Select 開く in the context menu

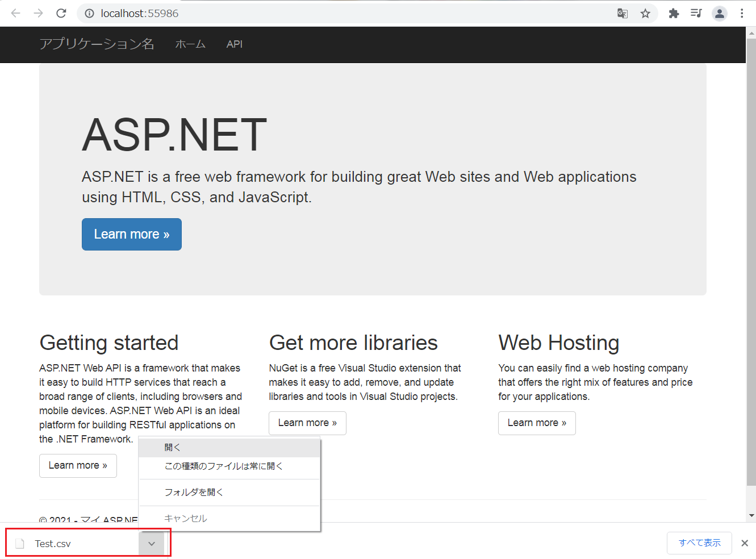(x=229, y=448)
